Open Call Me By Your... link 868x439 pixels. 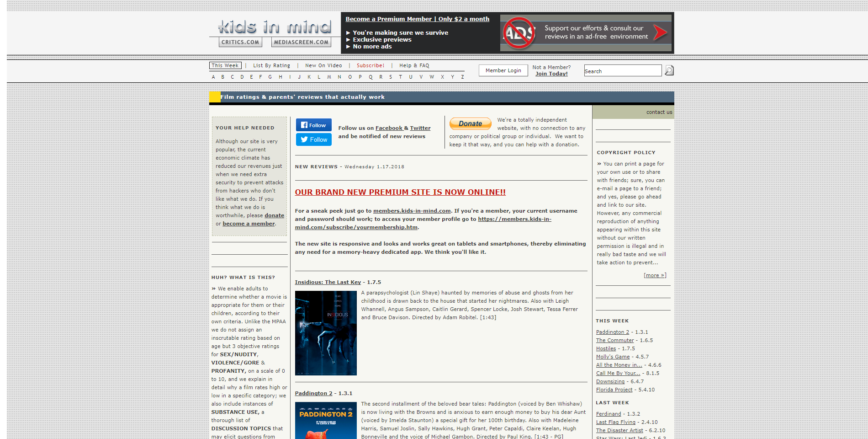coord(618,373)
